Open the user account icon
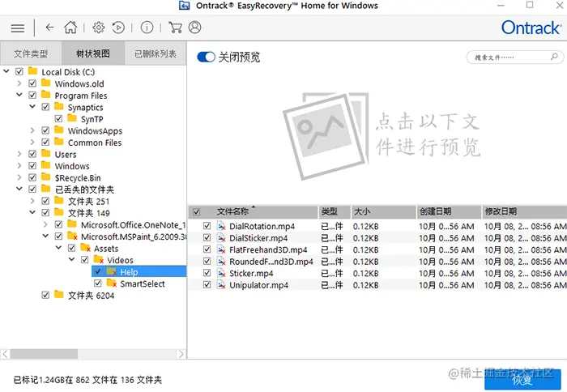567x392 pixels. 195,28
